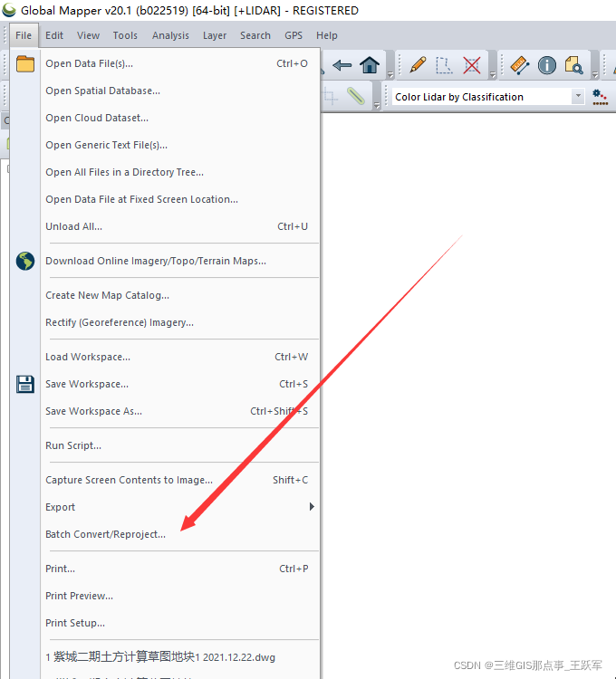The height and width of the screenshot is (679, 616).
Task: Choose Open All Files in a Directory Tree...
Action: (179, 172)
